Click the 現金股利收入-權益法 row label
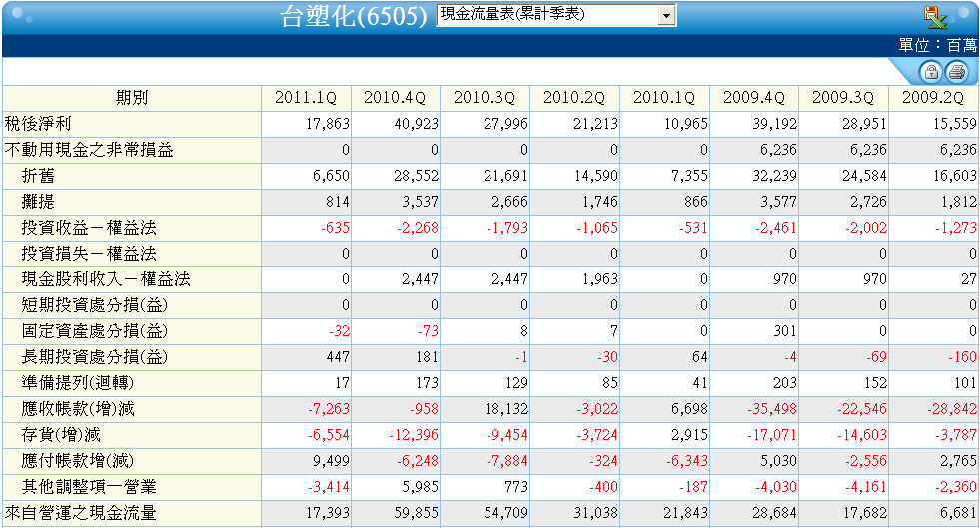 106,279
